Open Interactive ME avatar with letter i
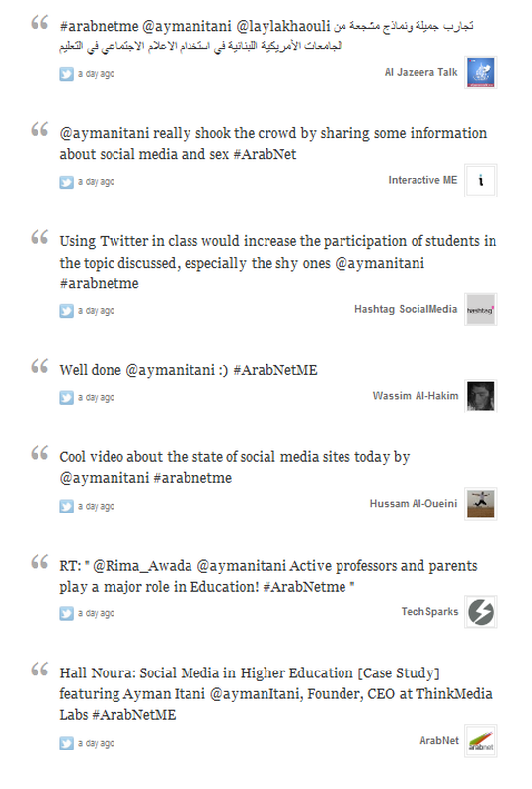 point(481,180)
